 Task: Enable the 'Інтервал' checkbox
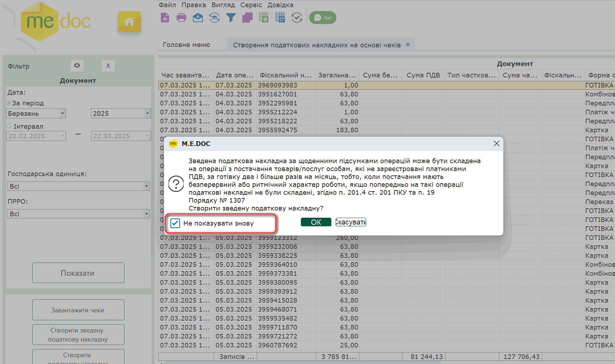[9, 127]
